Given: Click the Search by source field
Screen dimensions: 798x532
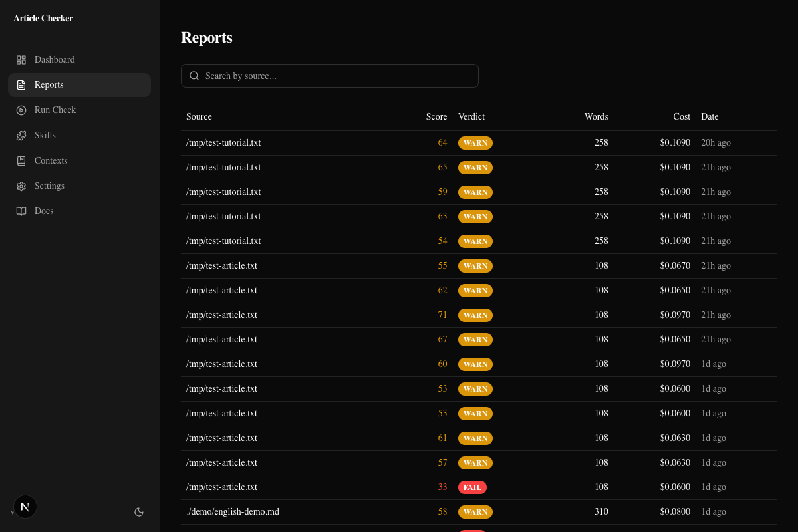Looking at the screenshot, I should [x=330, y=76].
